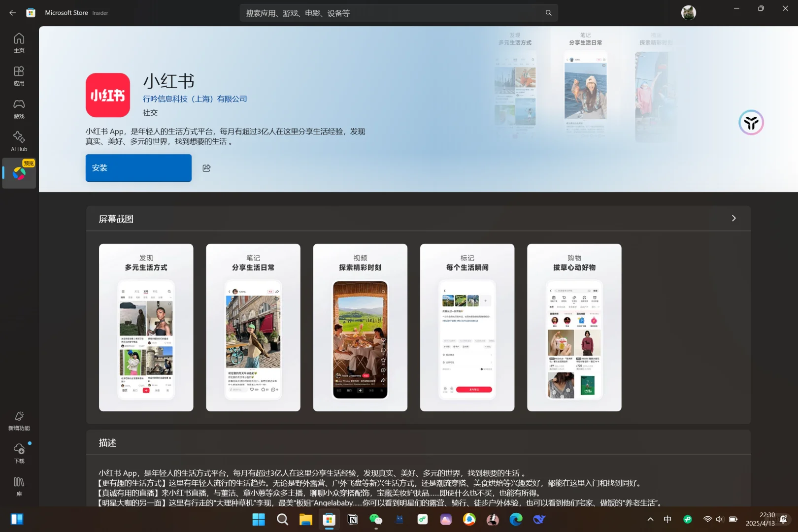This screenshot has width=798, height=532.
Task: Click the 安装 install button for 小红书
Action: tap(138, 167)
